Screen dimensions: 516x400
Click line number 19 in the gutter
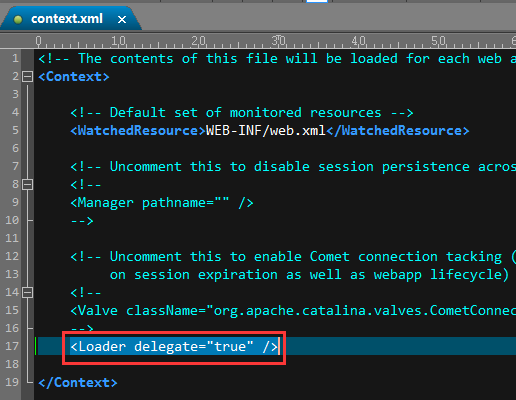point(12,382)
